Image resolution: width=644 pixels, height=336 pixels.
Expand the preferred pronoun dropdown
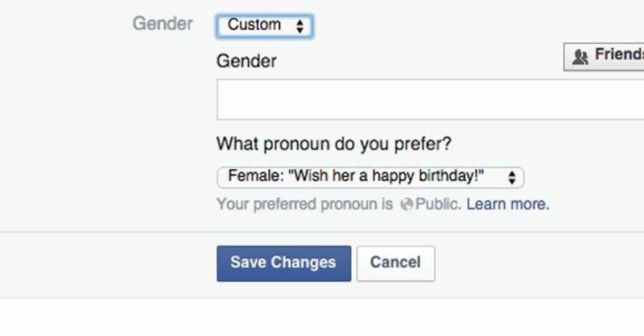[x=370, y=177]
